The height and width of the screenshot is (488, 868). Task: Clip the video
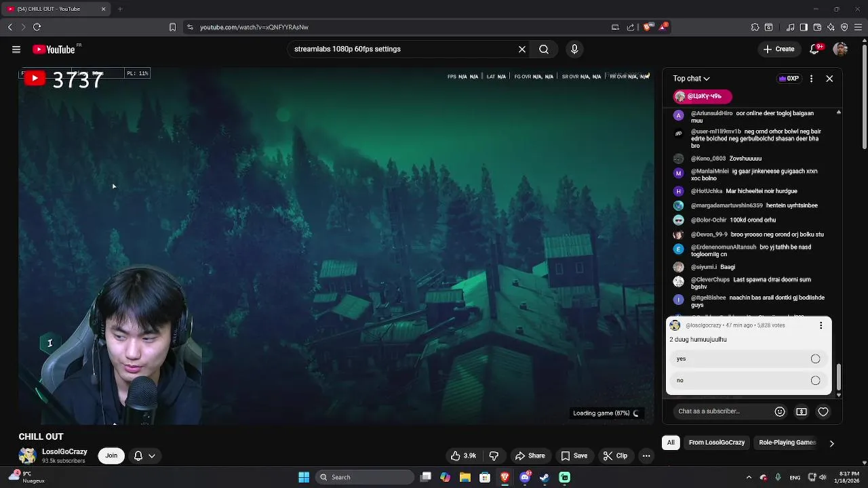(615, 455)
